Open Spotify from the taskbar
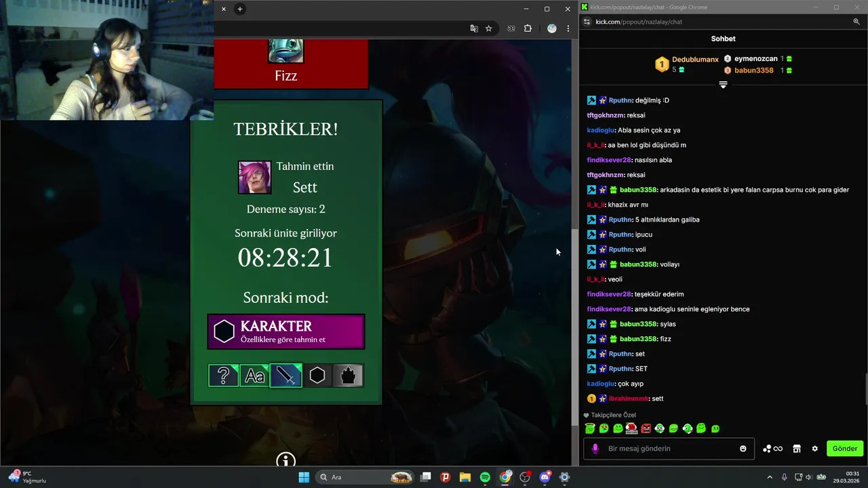 click(485, 477)
